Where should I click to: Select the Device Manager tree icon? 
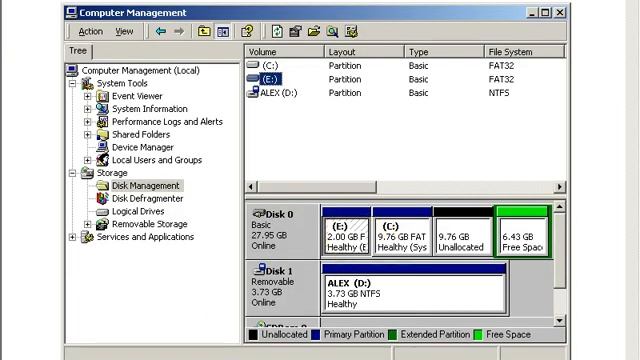(102, 147)
